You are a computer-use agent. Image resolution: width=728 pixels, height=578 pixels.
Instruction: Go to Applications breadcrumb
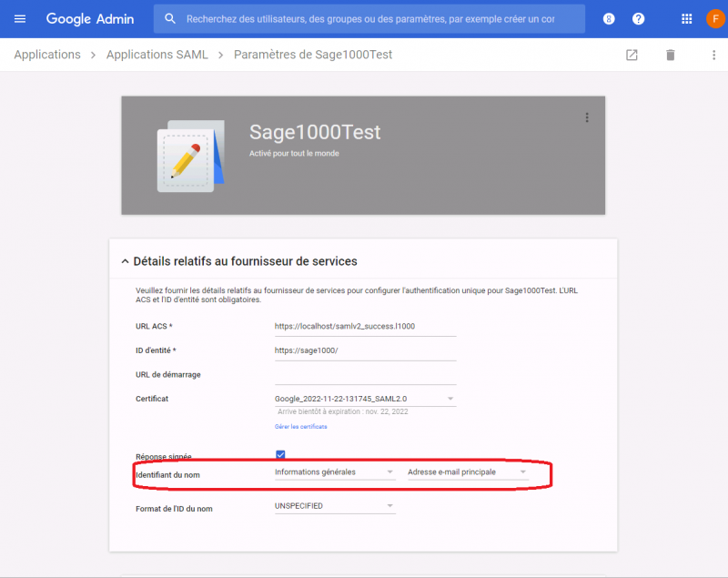(47, 55)
